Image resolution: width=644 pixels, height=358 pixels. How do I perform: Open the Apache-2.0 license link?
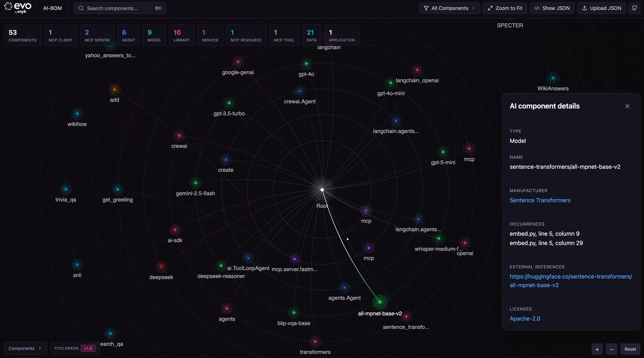525,319
